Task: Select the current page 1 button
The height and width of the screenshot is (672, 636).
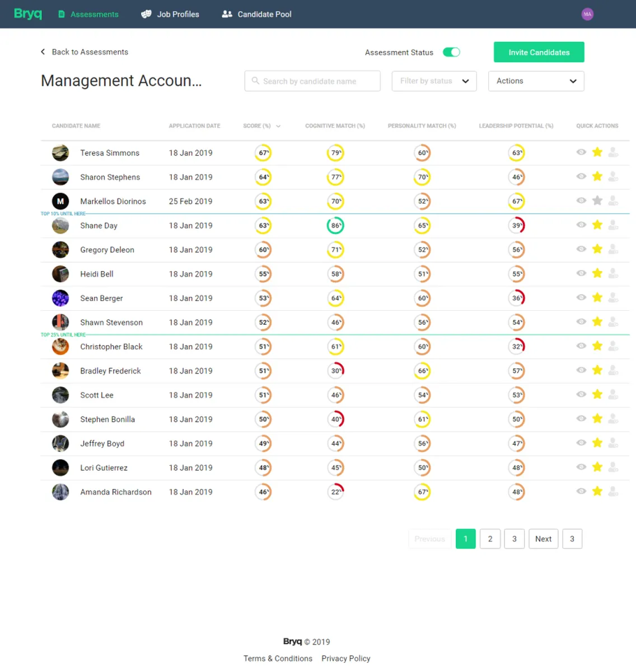Action: (x=466, y=539)
